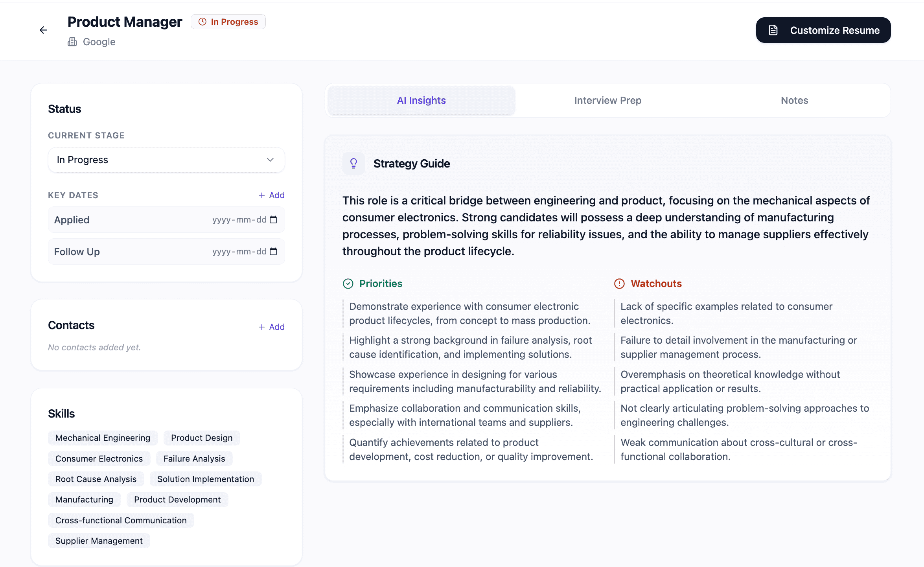The height and width of the screenshot is (567, 924).
Task: Open the Notes tab
Action: point(794,101)
